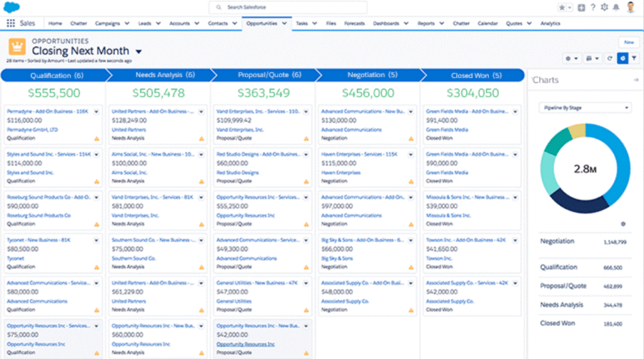Click warning triangle on Southern Sound Co. card
This screenshot has width=644, height=359.
201,267
